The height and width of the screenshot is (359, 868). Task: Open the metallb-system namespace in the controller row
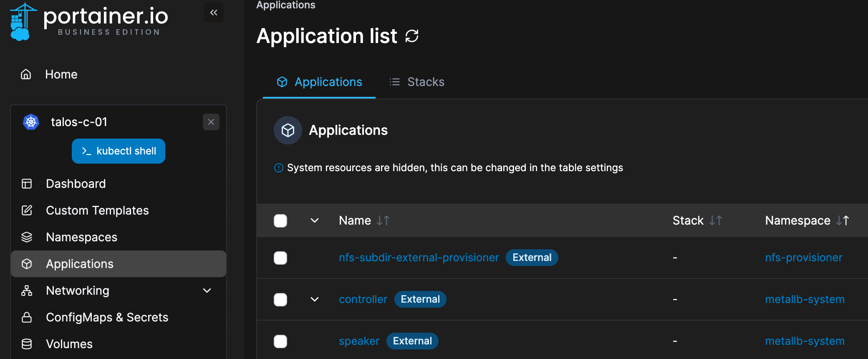[x=805, y=299]
